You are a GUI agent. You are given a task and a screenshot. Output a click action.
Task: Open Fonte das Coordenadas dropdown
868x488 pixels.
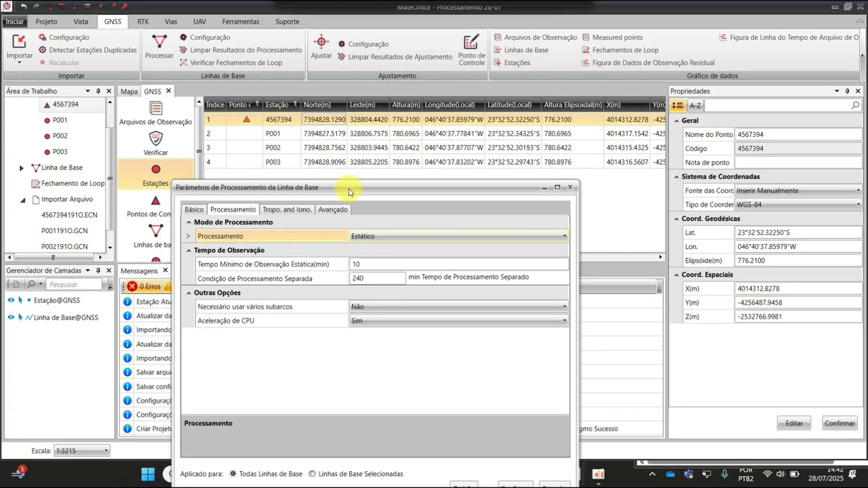(x=858, y=190)
